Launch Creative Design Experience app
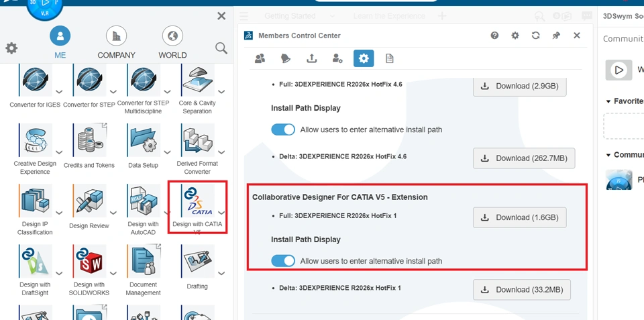Image resolution: width=644 pixels, height=320 pixels. click(36, 140)
